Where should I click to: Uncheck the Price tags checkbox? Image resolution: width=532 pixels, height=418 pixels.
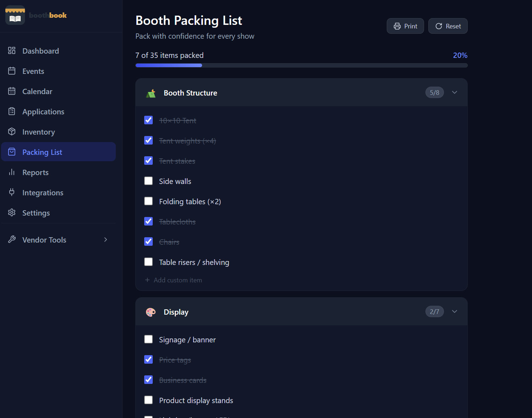(x=148, y=359)
